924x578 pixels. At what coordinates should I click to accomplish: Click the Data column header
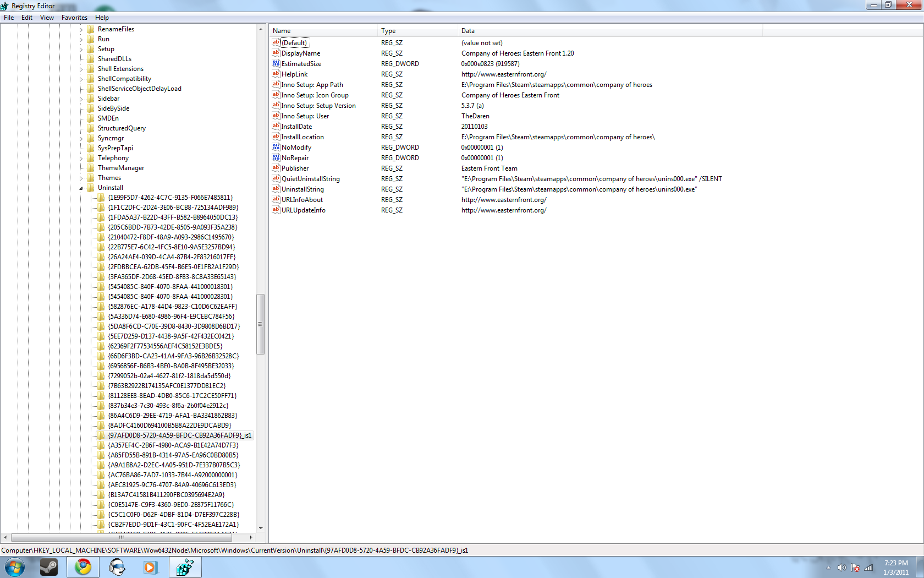point(610,31)
